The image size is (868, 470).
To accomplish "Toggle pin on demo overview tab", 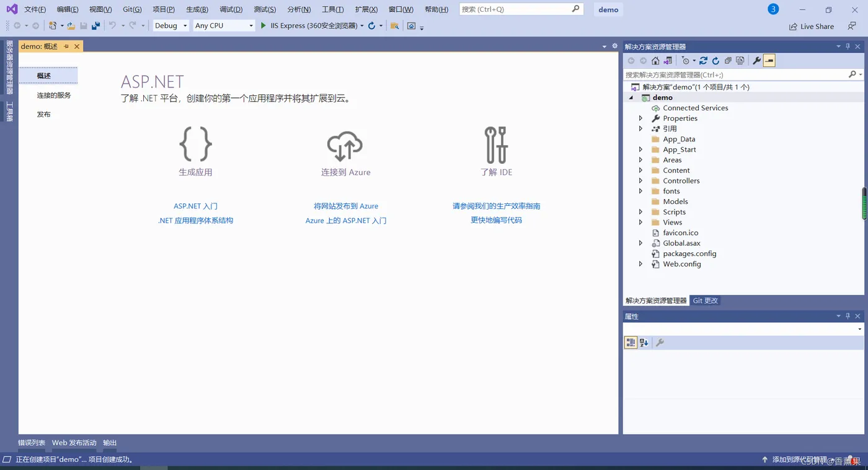I will coord(66,47).
